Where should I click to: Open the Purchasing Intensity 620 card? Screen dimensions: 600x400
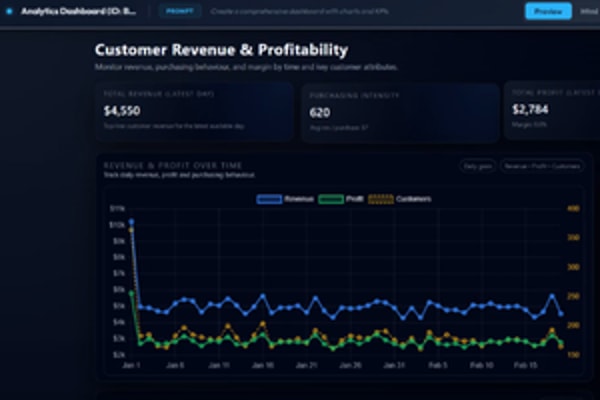(x=400, y=113)
